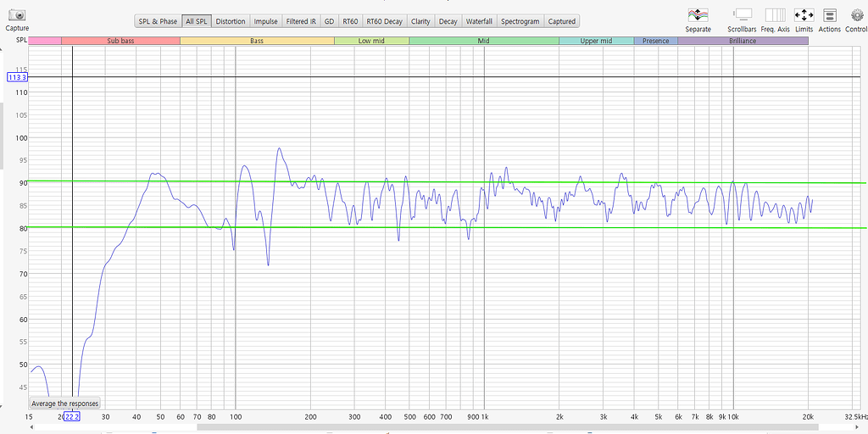868x434 pixels.
Task: Click the 22.2 frequency value box
Action: pyautogui.click(x=72, y=417)
